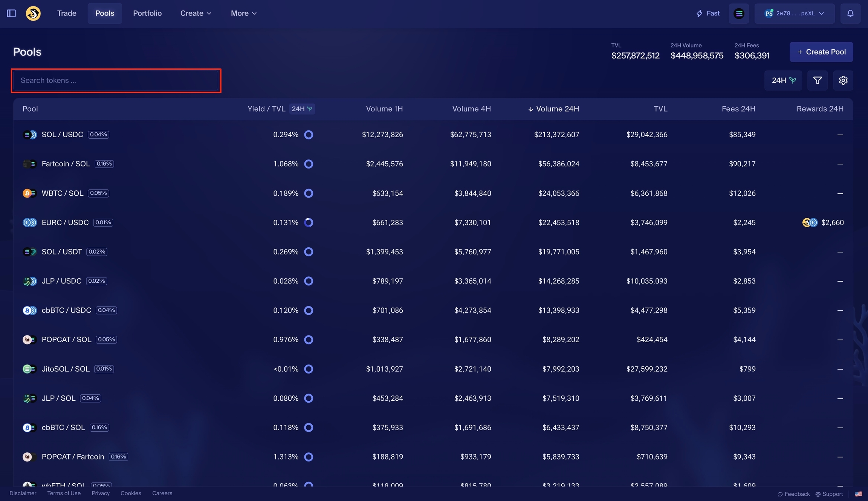Collapse the left sidebar panel
Screen dimensions: 868x501
coord(11,13)
